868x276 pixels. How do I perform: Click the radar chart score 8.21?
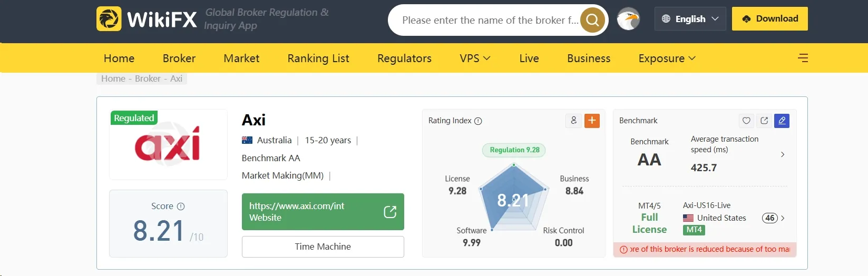(x=513, y=200)
